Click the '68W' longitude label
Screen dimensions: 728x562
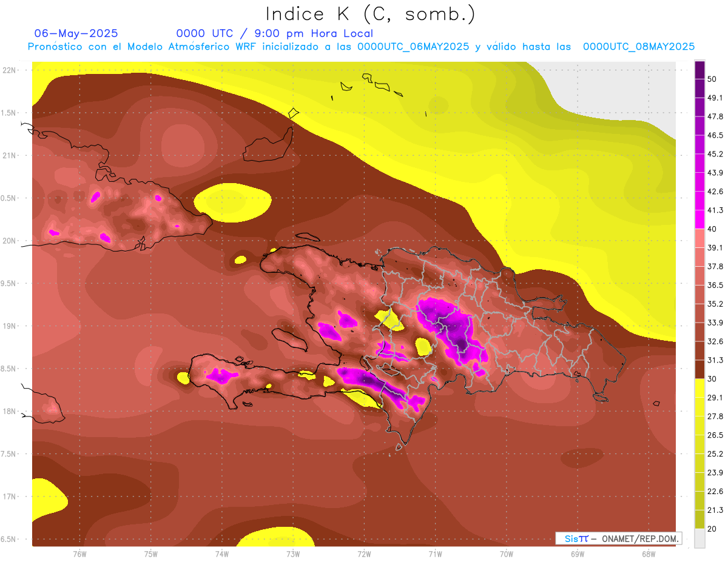[649, 554]
